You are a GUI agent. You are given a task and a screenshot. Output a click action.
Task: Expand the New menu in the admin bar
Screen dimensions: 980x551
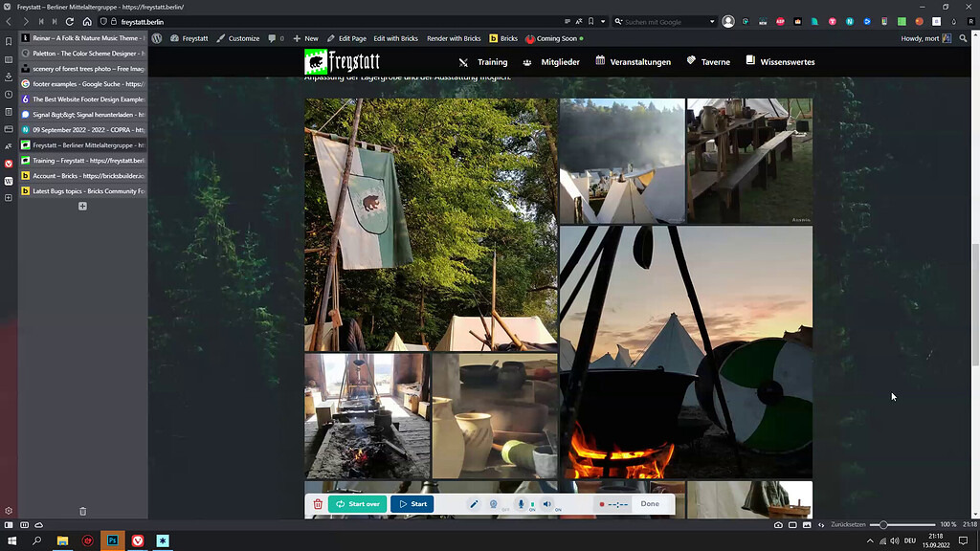tap(308, 38)
